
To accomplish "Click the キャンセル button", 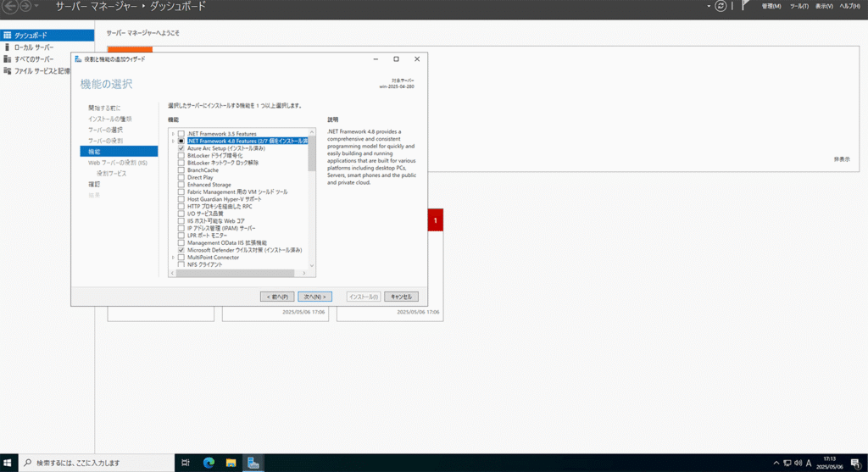I will click(401, 297).
